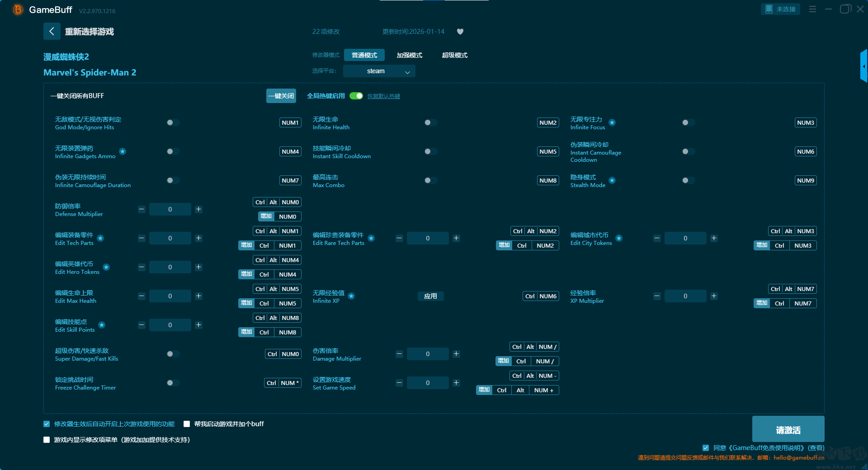
Task: Disable the global hotkey switch
Action: point(356,96)
